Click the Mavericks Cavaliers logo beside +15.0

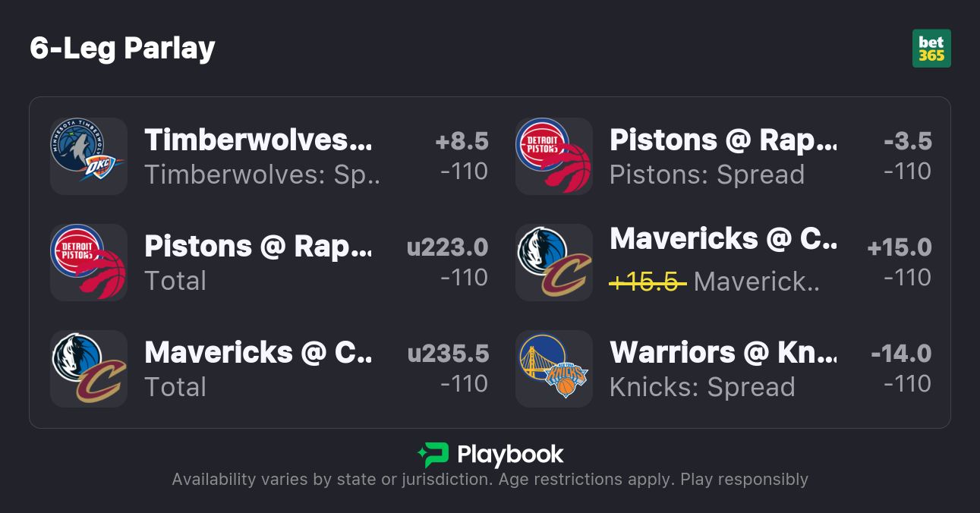(x=554, y=263)
